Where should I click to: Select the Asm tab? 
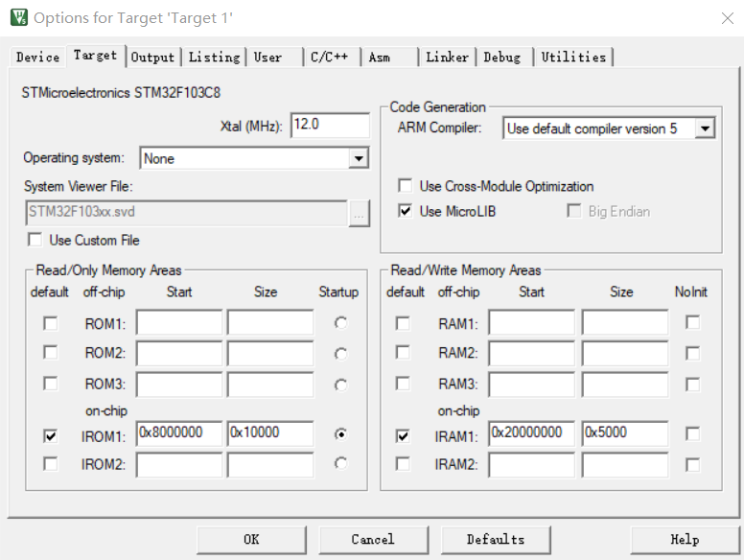389,57
